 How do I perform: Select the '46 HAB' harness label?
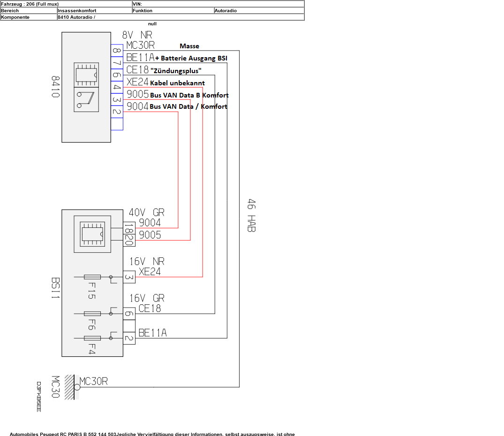pos(251,216)
